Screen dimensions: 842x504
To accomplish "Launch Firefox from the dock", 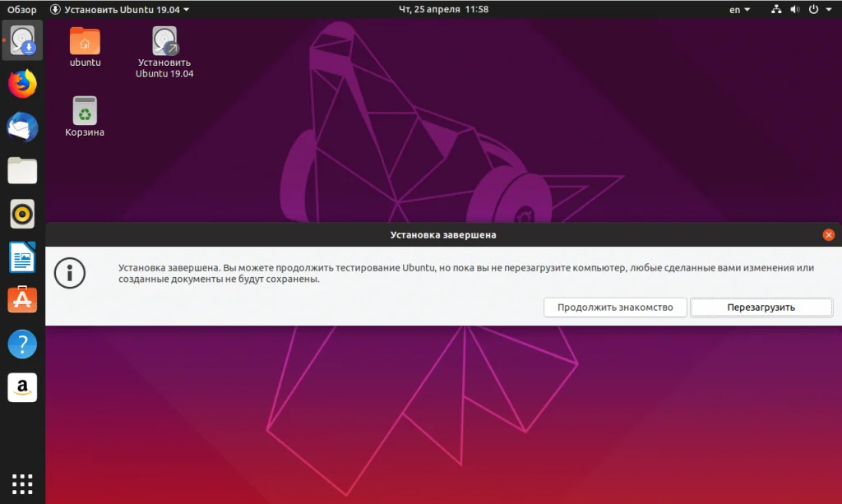I will click(22, 84).
